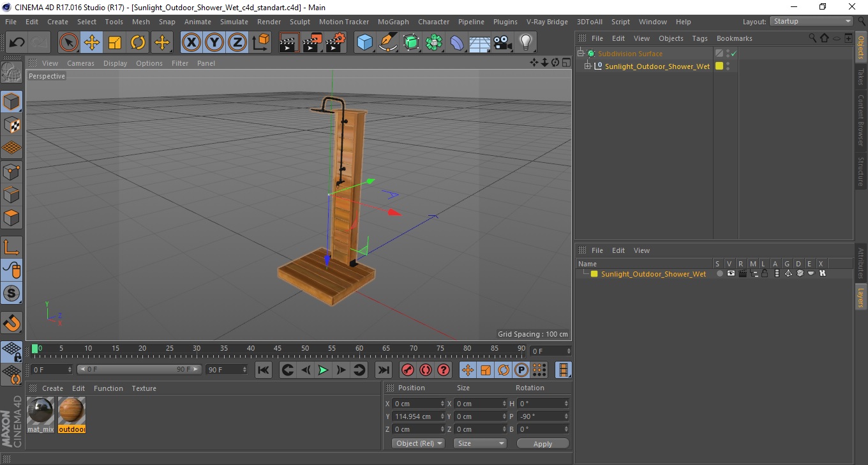Toggle layer viewport visibility icon
Image resolution: width=868 pixels, height=465 pixels.
point(731,273)
